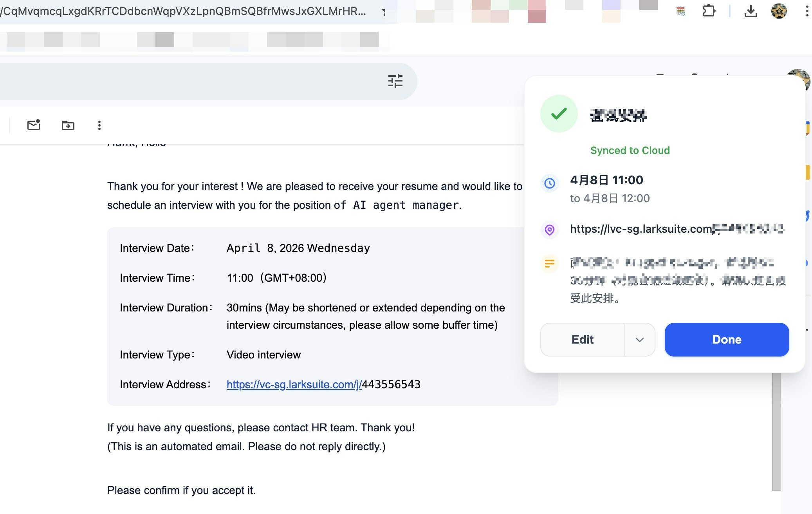This screenshot has height=514, width=812.
Task: Click the Chrome profile avatar
Action: 779,11
